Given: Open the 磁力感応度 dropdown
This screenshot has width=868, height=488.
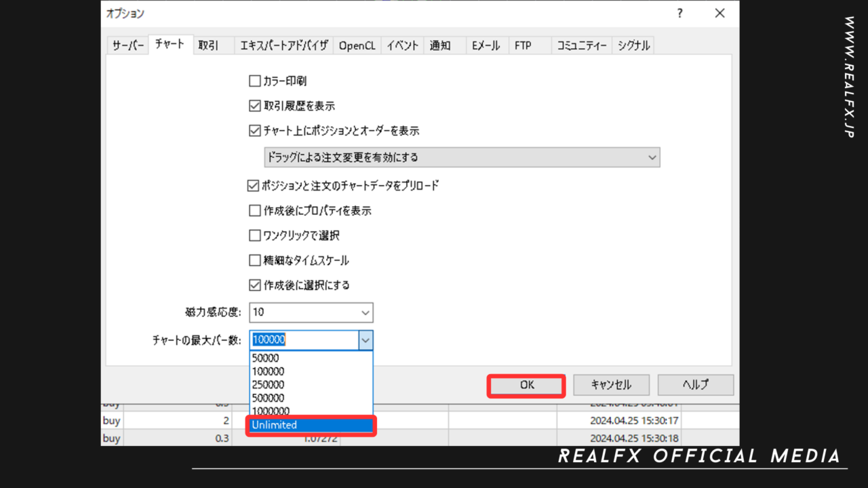Looking at the screenshot, I should click(366, 312).
